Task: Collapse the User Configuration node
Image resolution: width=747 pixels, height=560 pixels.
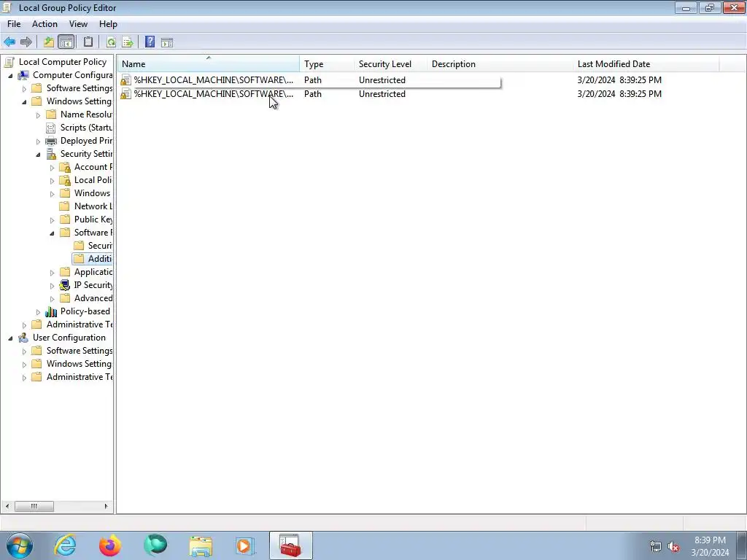Action: coord(10,338)
